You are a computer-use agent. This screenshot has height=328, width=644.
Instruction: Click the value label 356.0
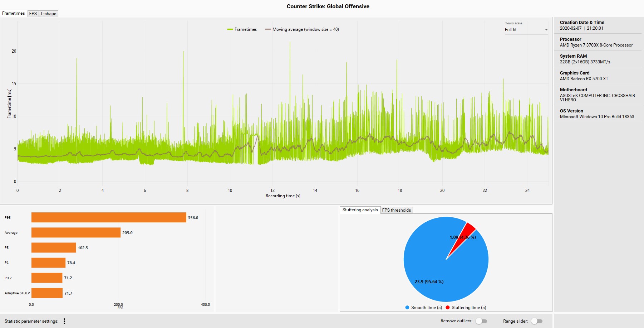(x=193, y=218)
